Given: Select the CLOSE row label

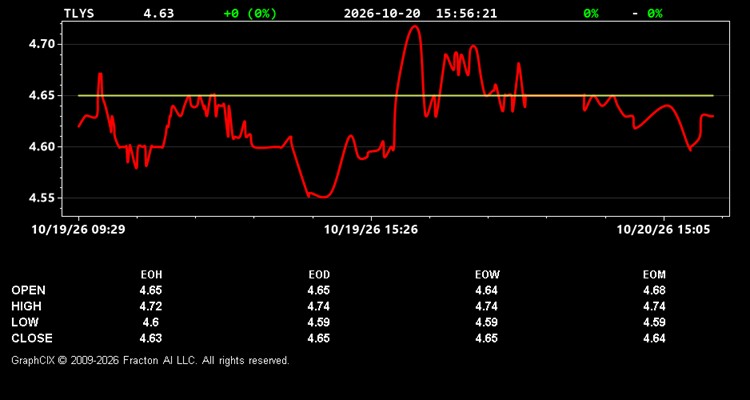Looking at the screenshot, I should (32, 338).
